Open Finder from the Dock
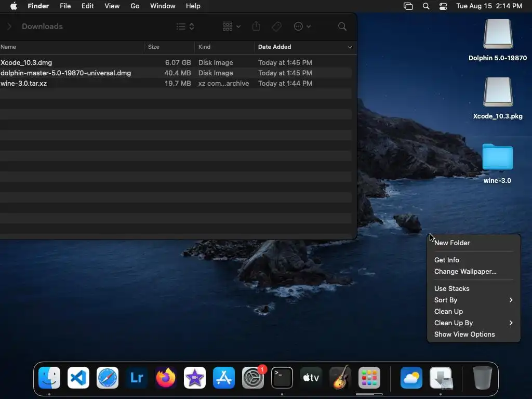This screenshot has width=532, height=399. click(x=49, y=378)
